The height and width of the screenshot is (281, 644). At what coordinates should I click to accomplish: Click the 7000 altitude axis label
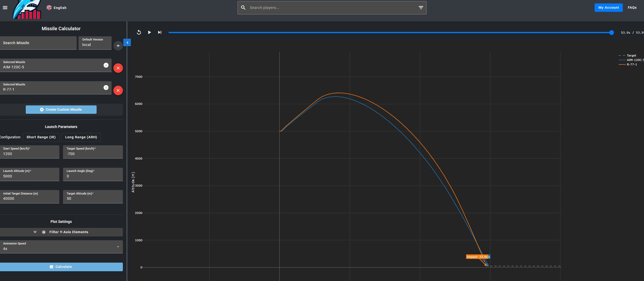pos(139,77)
